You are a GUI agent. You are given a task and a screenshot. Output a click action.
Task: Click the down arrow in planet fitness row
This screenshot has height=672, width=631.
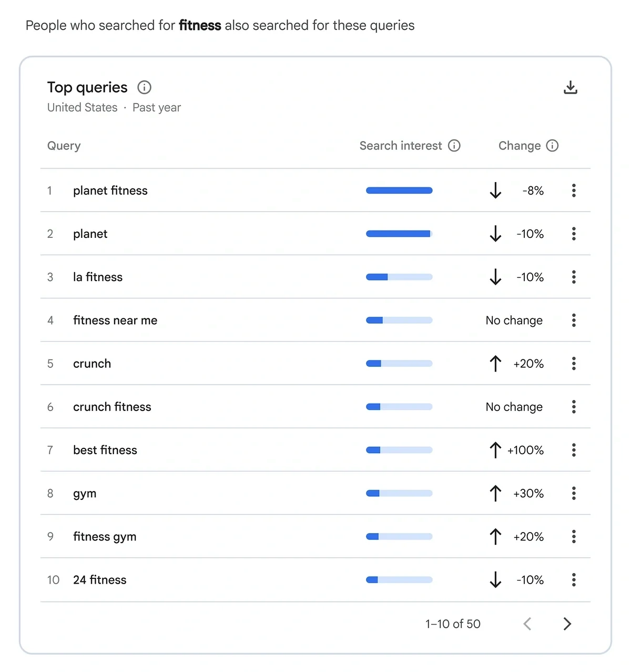pos(495,190)
